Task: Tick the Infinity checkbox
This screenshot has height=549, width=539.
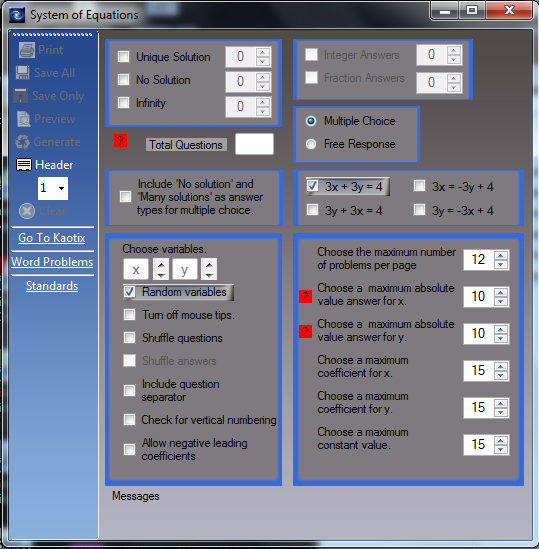Action: tap(123, 103)
